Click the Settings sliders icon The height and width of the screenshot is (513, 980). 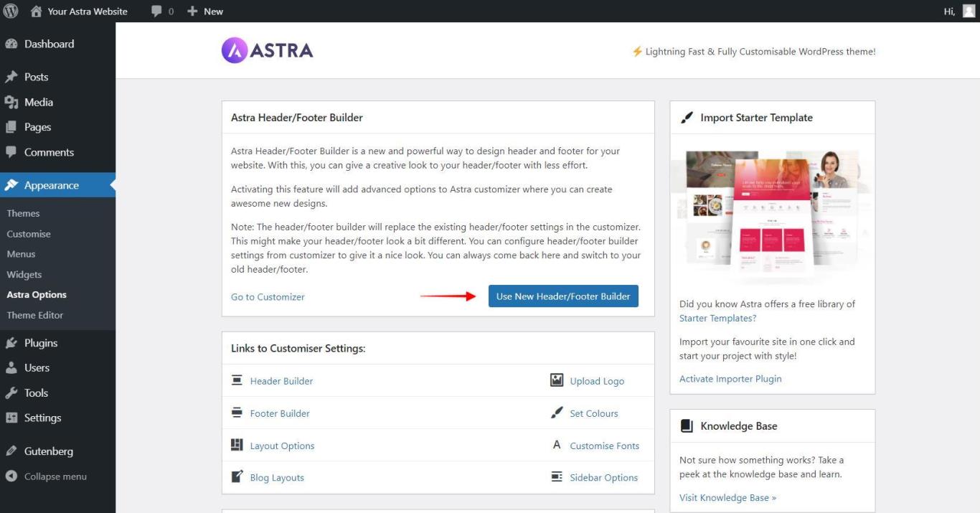click(11, 418)
